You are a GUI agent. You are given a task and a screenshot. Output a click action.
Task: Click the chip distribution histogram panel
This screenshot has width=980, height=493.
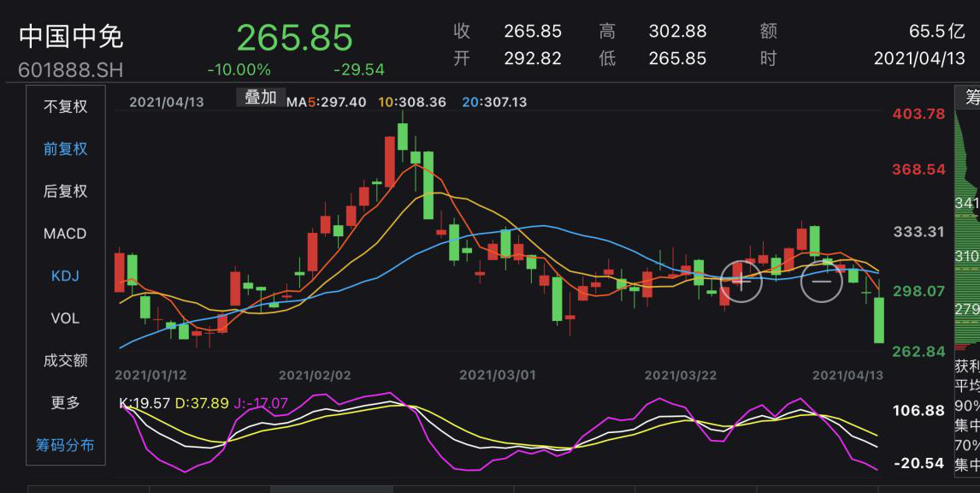[x=967, y=231]
